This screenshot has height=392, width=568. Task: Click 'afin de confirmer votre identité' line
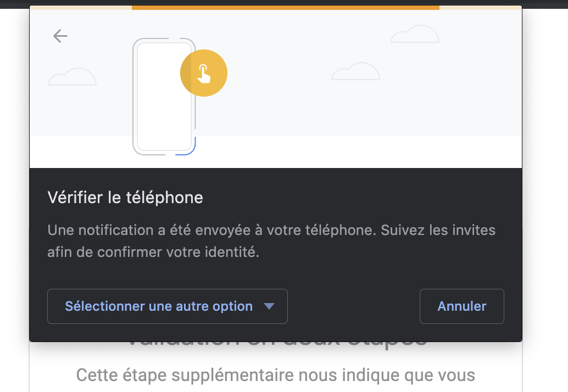pyautogui.click(x=153, y=252)
